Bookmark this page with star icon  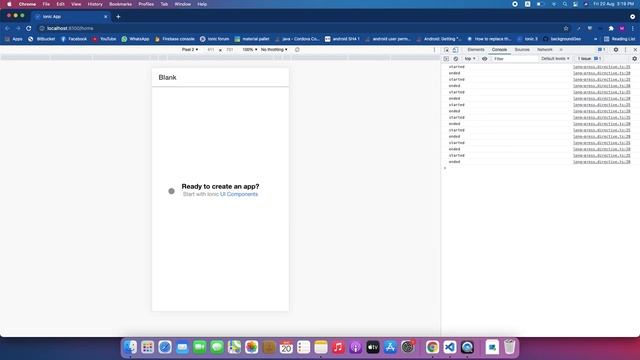tap(566, 28)
